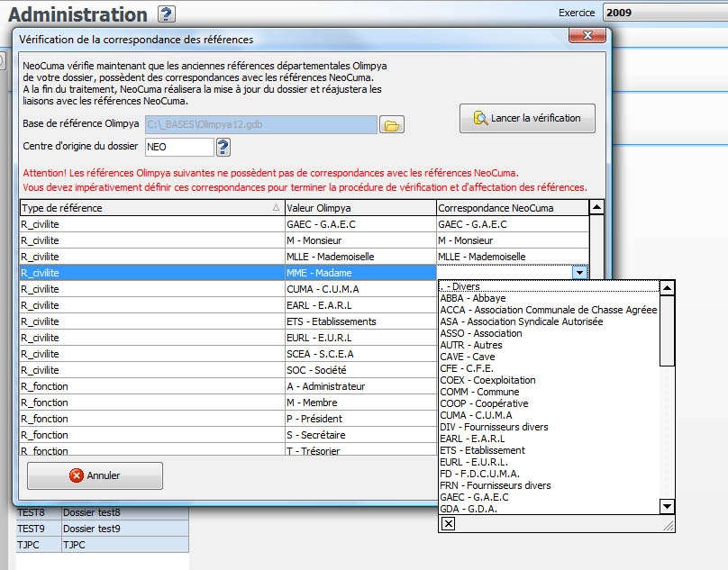Browse for the Olimpya reference database folder
Image resolution: width=728 pixels, height=570 pixels.
point(391,124)
